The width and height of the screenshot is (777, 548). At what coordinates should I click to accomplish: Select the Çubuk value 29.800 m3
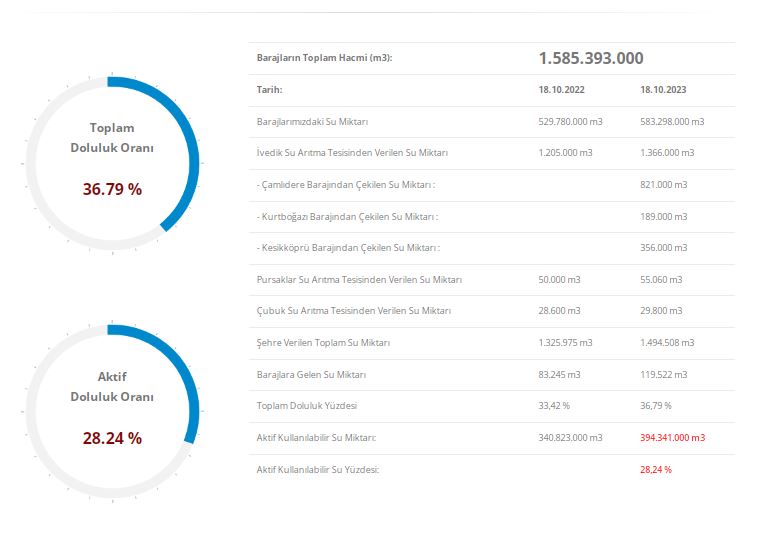[661, 311]
